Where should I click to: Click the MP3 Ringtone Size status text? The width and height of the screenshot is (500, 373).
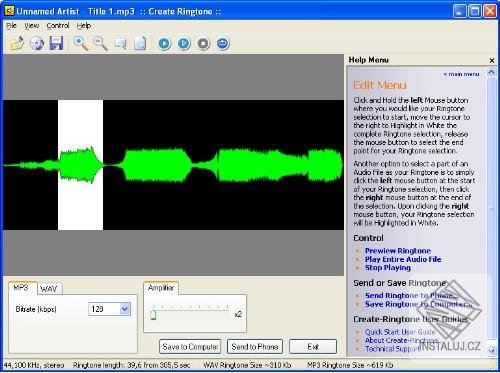coord(350,365)
